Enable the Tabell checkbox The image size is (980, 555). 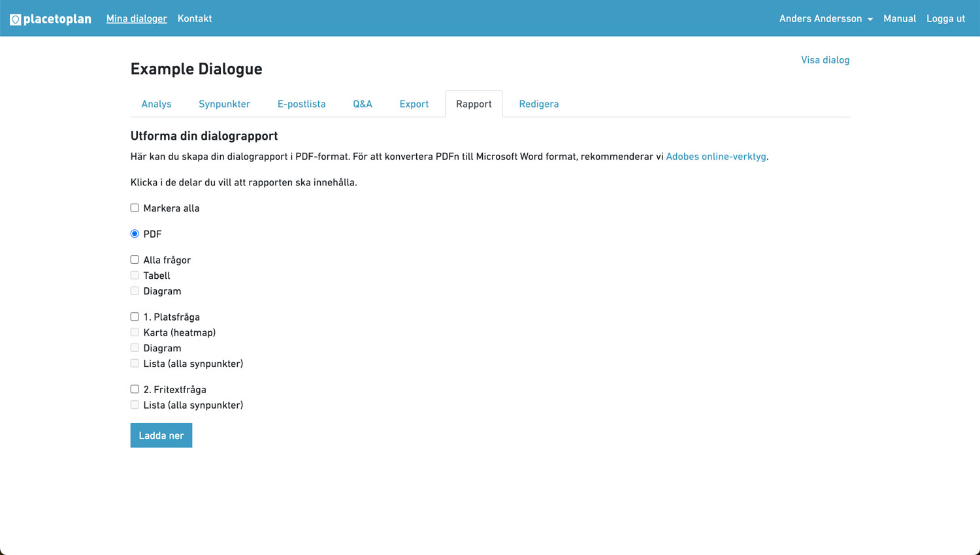click(x=135, y=275)
